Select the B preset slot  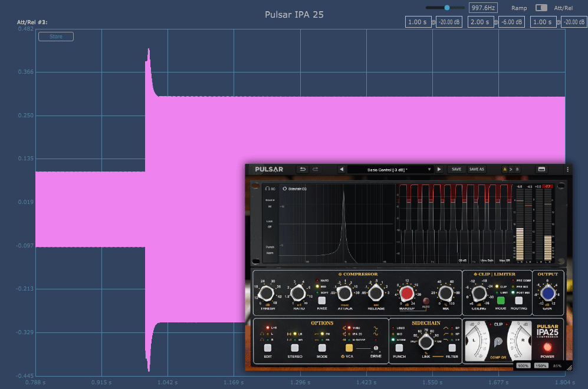pyautogui.click(x=518, y=169)
